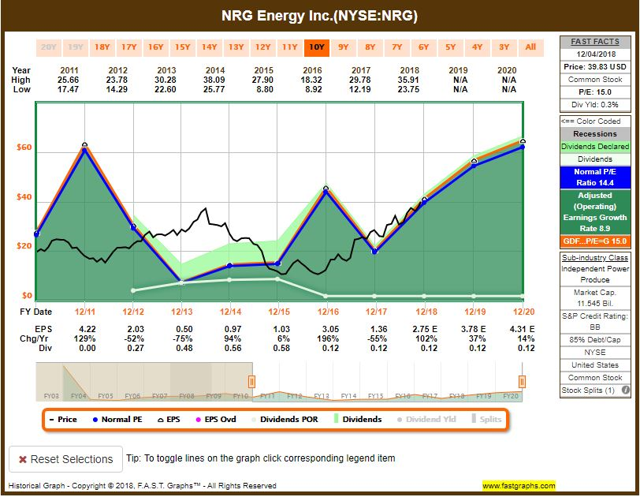Click the Adjusted Operating Earnings Growth box
Image resolution: width=640 pixels, height=497 pixels.
(x=595, y=212)
